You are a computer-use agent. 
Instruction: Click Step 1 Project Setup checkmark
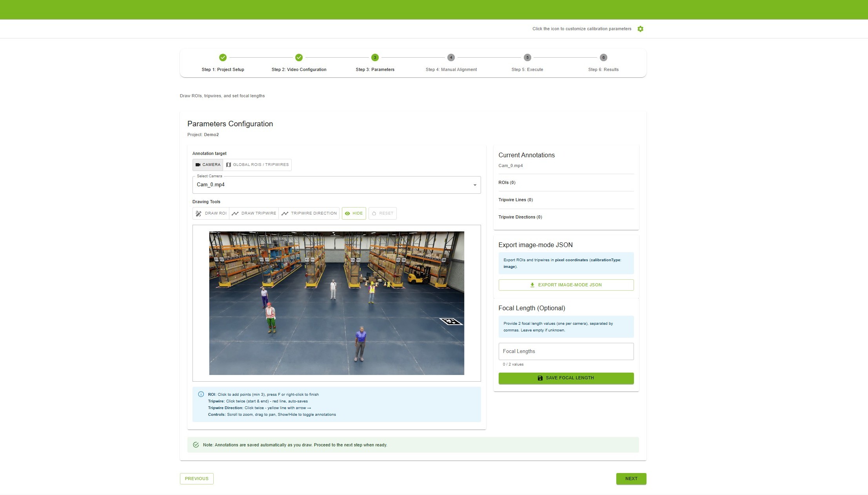(x=223, y=58)
